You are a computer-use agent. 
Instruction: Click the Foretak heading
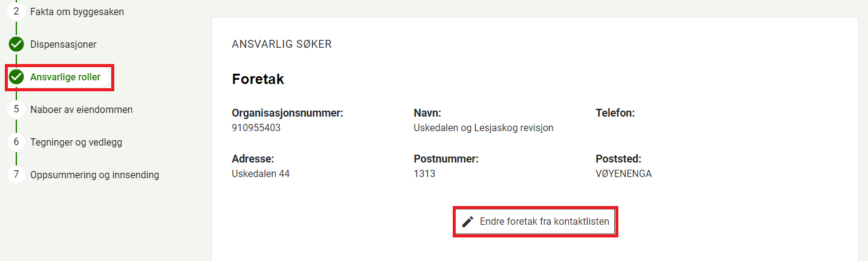point(258,79)
